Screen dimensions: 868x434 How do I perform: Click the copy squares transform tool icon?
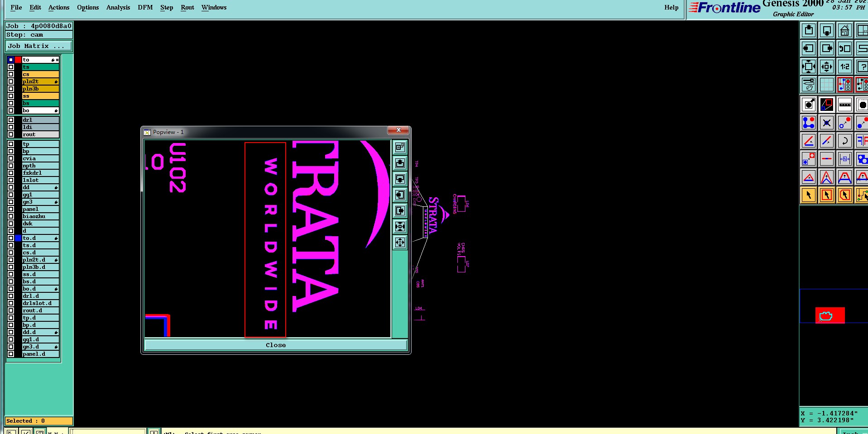(x=809, y=159)
